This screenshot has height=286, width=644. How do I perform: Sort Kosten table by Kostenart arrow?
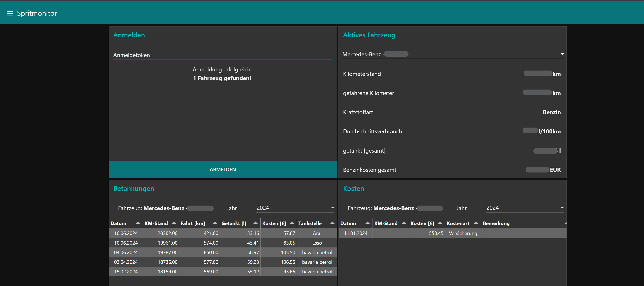[x=476, y=223]
